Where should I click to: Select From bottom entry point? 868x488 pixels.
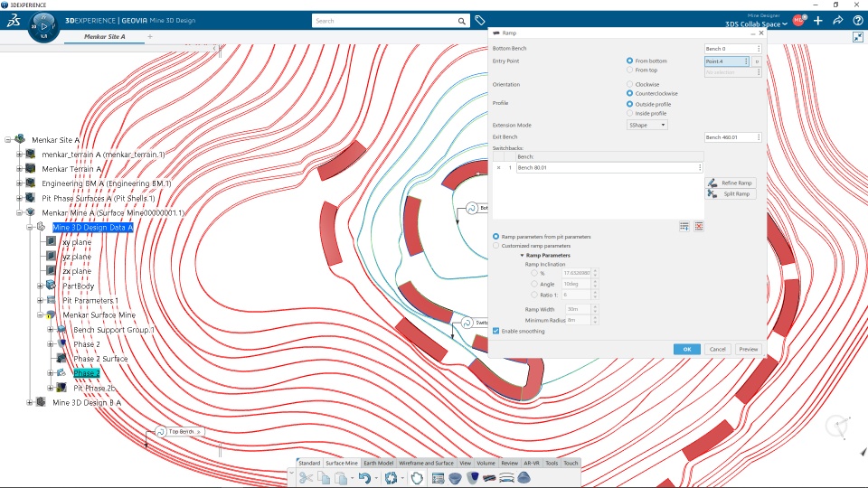click(629, 61)
